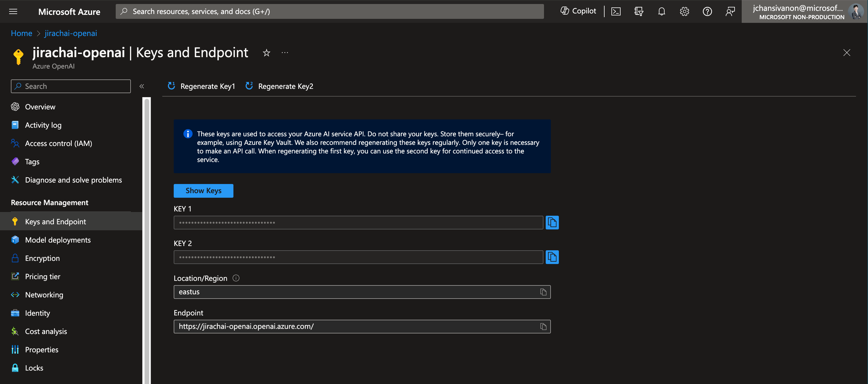868x384 pixels.
Task: Click the Show Keys button
Action: [x=203, y=191]
